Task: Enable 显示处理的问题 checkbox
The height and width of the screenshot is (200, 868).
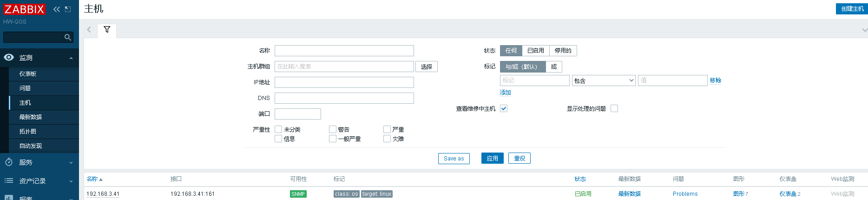Action: pos(614,108)
